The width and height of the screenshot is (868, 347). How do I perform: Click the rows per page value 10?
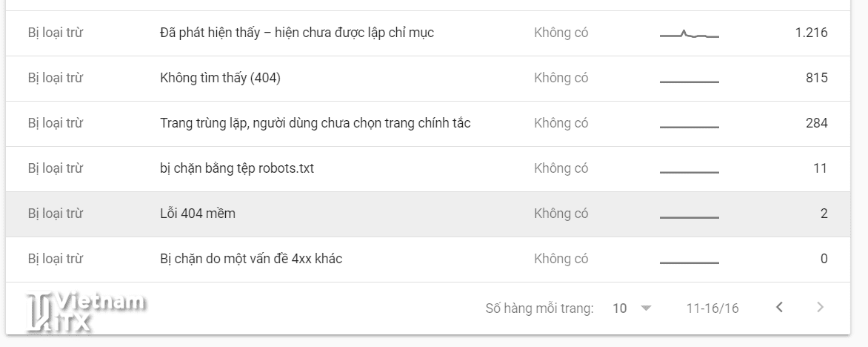coord(620,308)
